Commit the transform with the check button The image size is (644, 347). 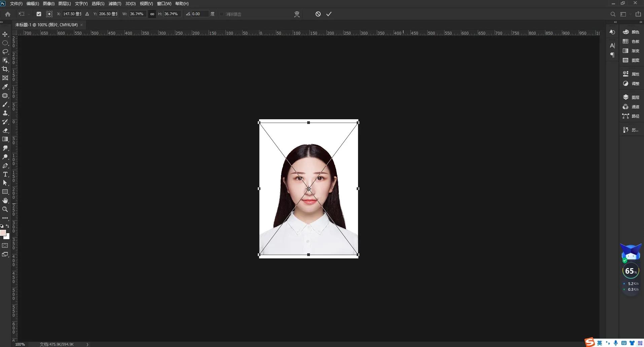coord(329,14)
